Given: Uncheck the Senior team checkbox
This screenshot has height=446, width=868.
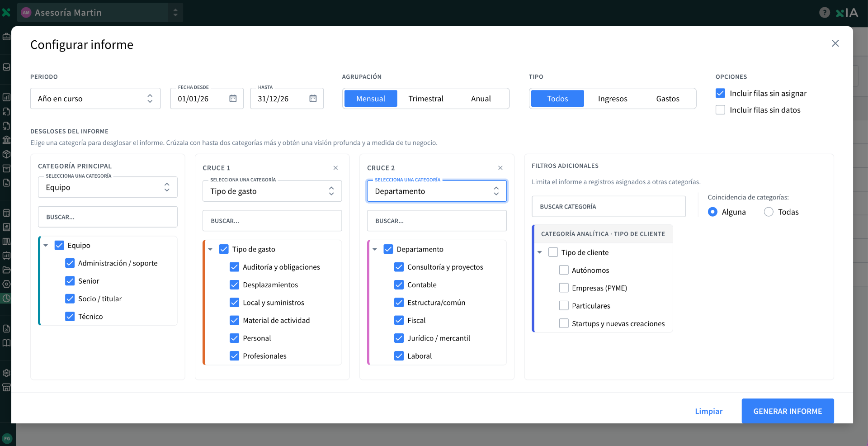Looking at the screenshot, I should coord(70,281).
